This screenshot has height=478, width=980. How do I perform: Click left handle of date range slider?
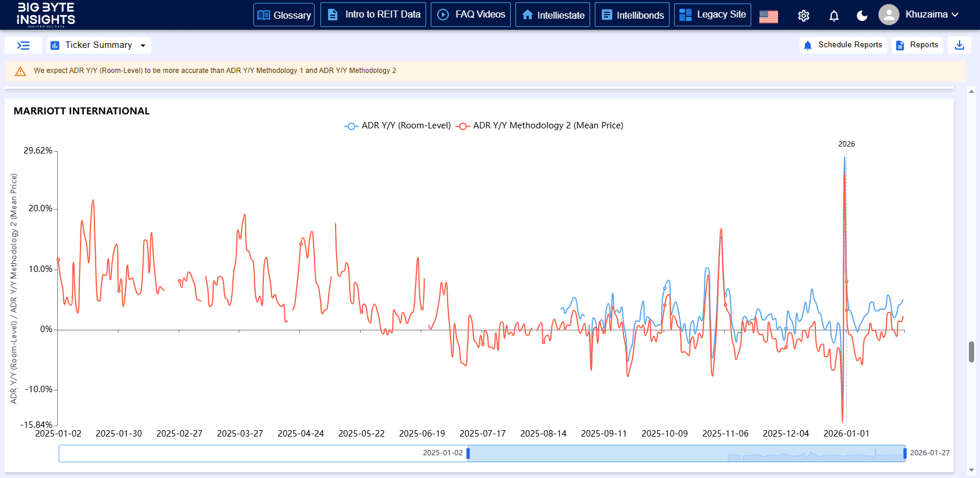[468, 453]
